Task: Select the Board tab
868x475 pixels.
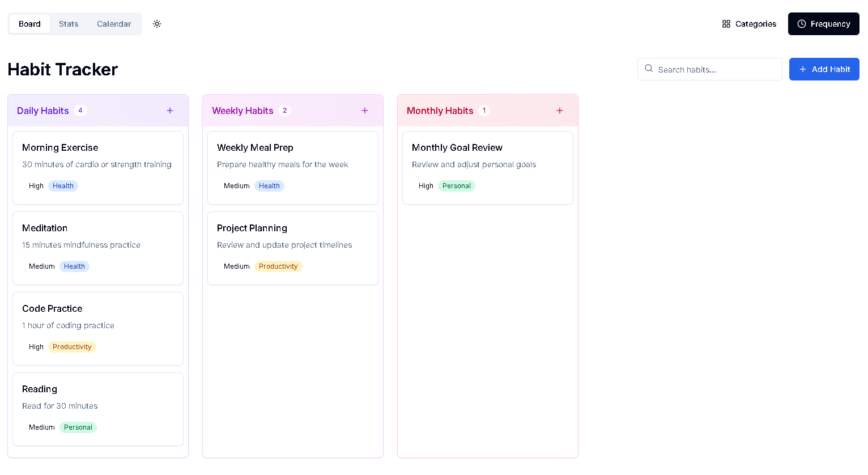Action: [29, 24]
